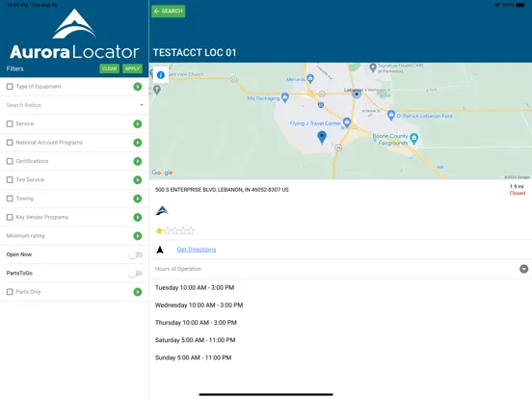Image resolution: width=532 pixels, height=399 pixels.
Task: Check the Service filter checkbox
Action: pos(10,123)
